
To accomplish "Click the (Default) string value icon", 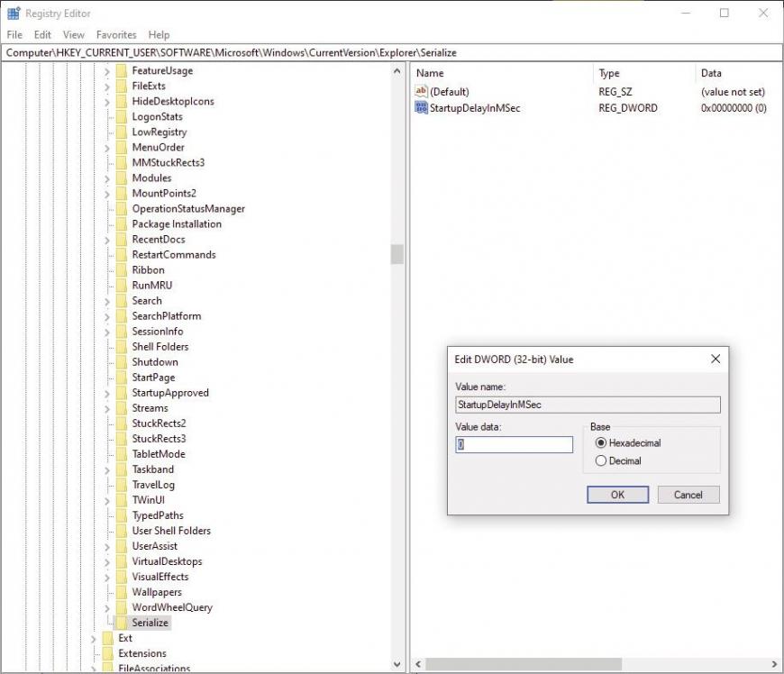I will 421,92.
